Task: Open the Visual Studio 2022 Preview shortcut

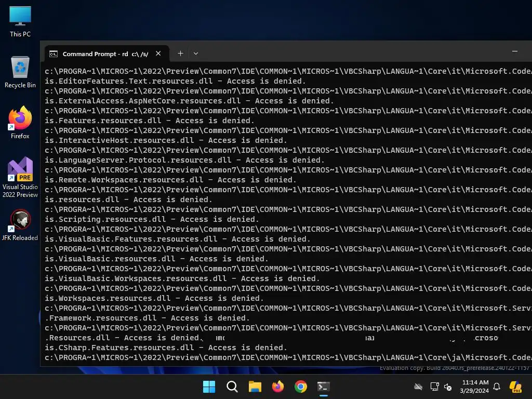Action: pyautogui.click(x=20, y=177)
